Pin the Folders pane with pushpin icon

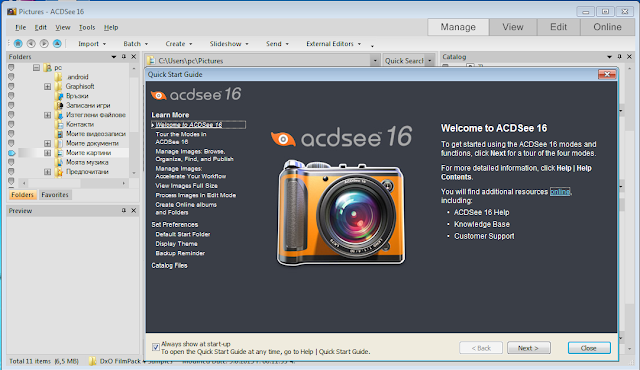(x=124, y=57)
